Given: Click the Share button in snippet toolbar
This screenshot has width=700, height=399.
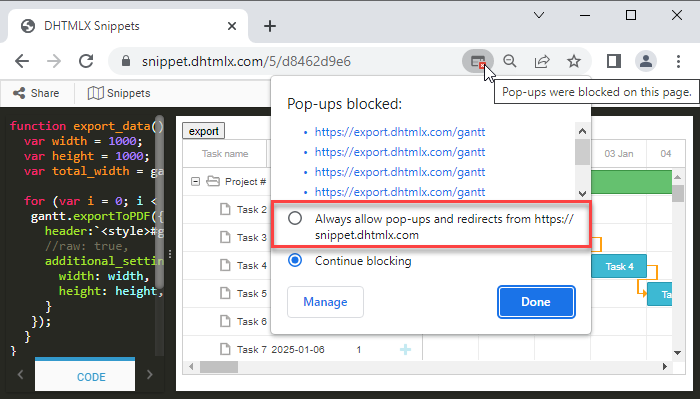Looking at the screenshot, I should pos(36,93).
